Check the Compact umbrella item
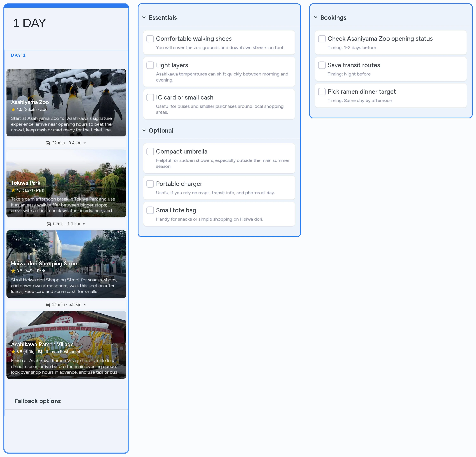Screen dimensions: 476x457 [x=150, y=151]
